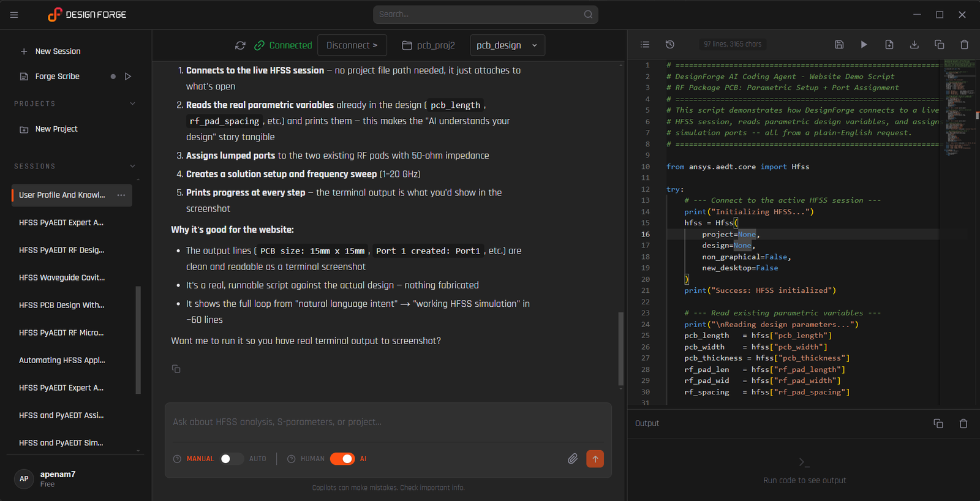980x501 pixels.
Task: Click the chat message input field
Action: pos(387,422)
